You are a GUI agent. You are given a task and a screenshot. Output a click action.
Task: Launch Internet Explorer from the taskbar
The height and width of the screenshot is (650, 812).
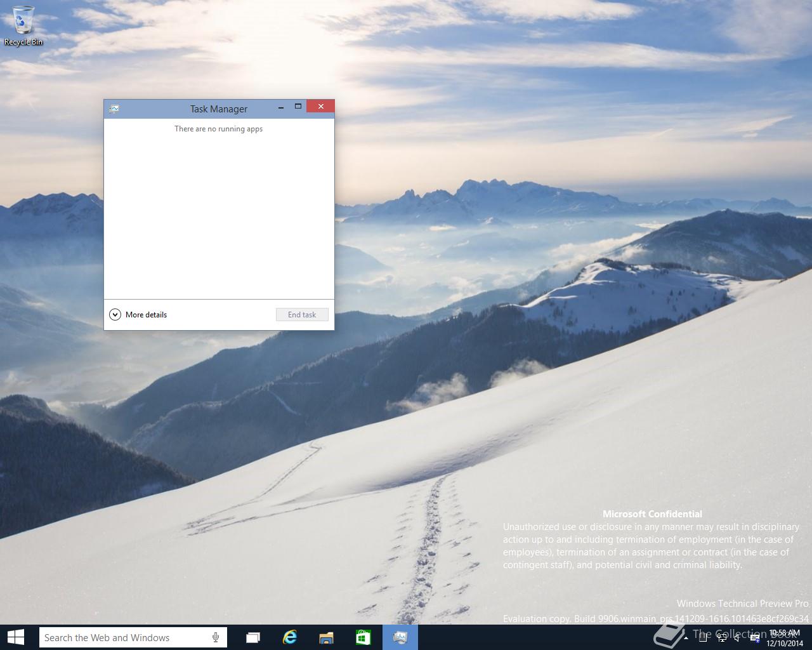point(290,637)
